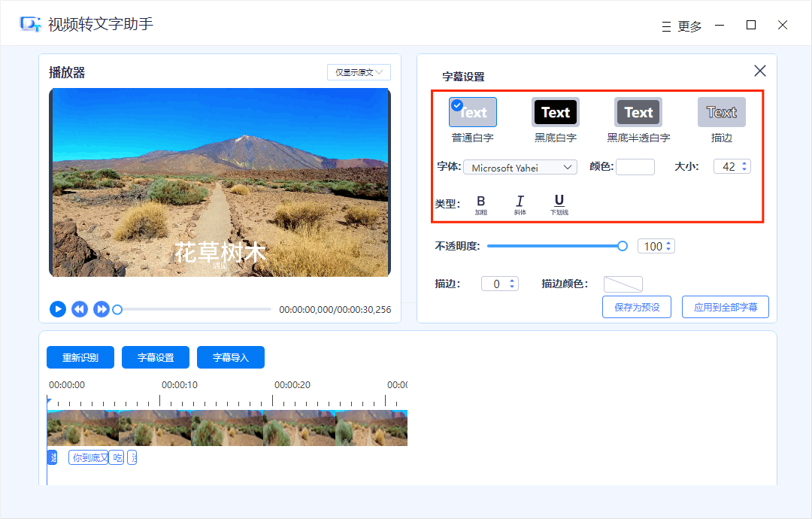This screenshot has height=519, width=812.
Task: Click the rewind button in player
Action: point(80,309)
